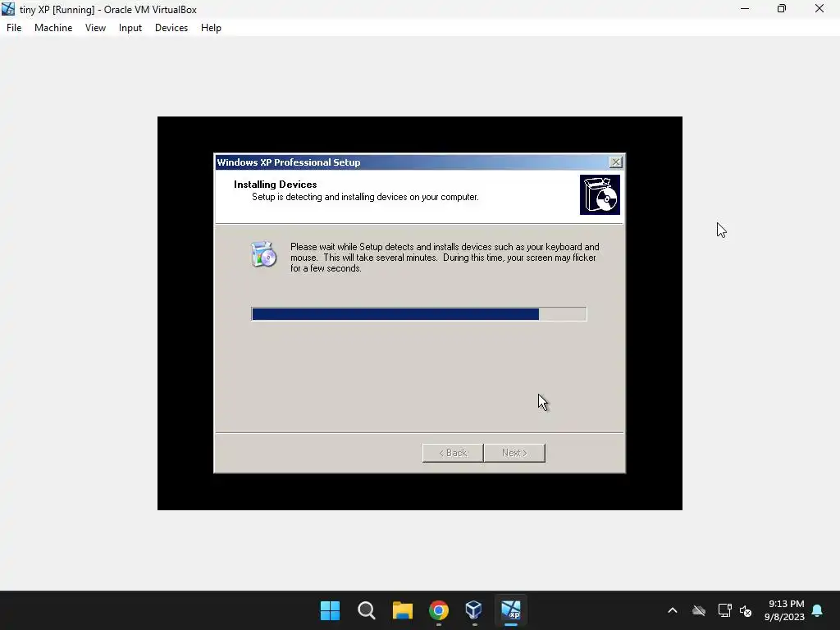Open the Machine menu

click(x=53, y=28)
